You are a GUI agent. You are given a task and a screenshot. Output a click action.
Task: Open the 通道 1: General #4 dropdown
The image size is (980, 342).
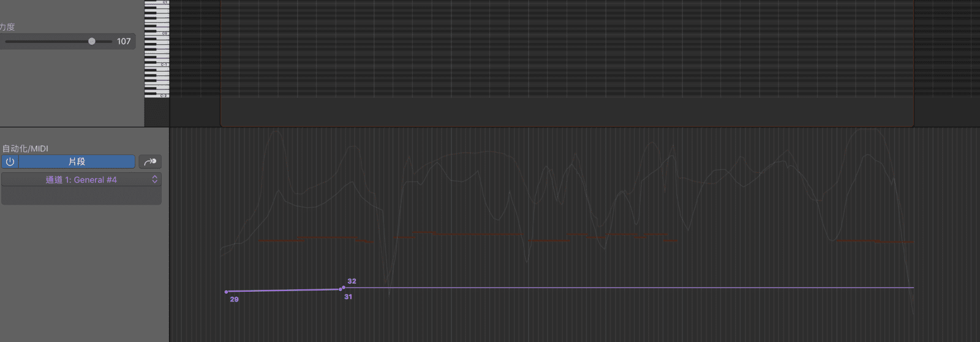pos(81,180)
